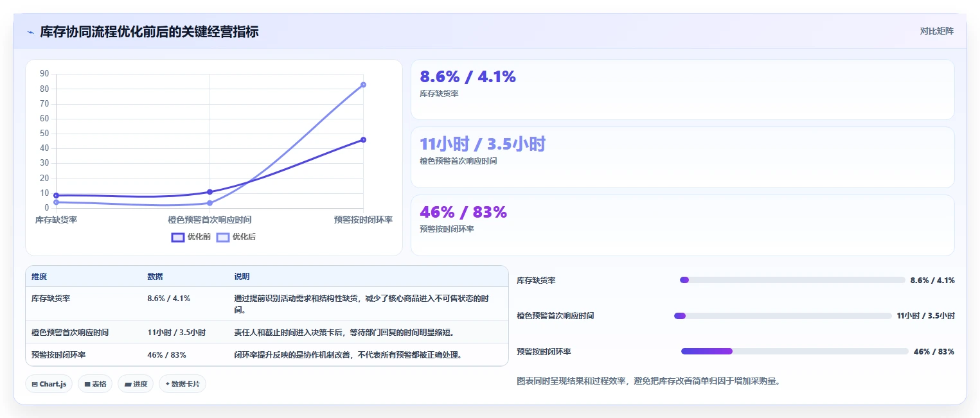Click the 8.6% / 4.1% data card

[x=682, y=90]
